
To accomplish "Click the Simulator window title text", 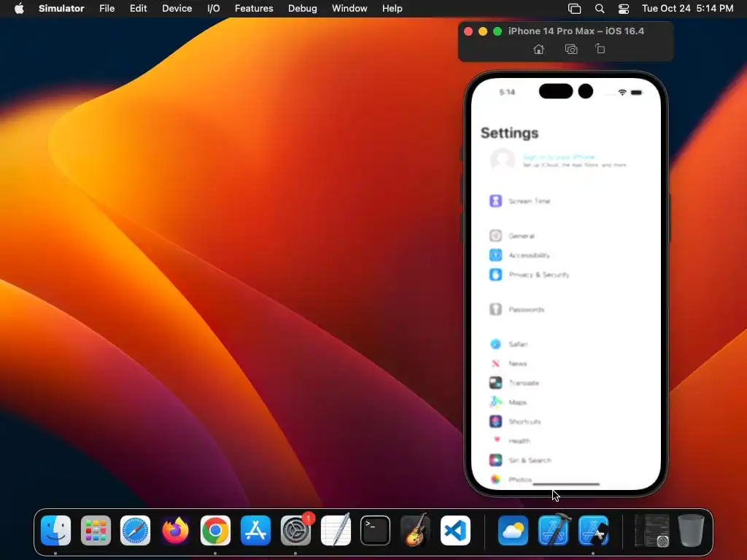I will pos(576,31).
